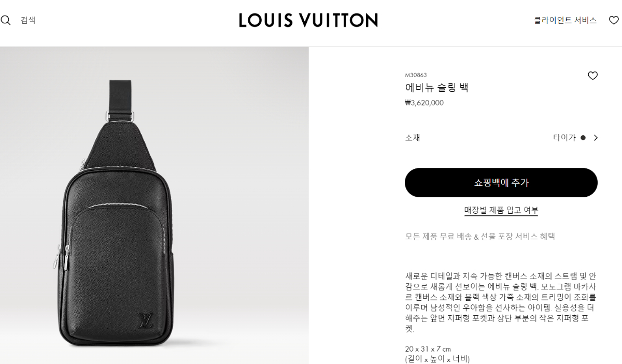This screenshot has height=364, width=622.
Task: Go to the LOUIS VUITTON home logo
Action: tap(308, 20)
